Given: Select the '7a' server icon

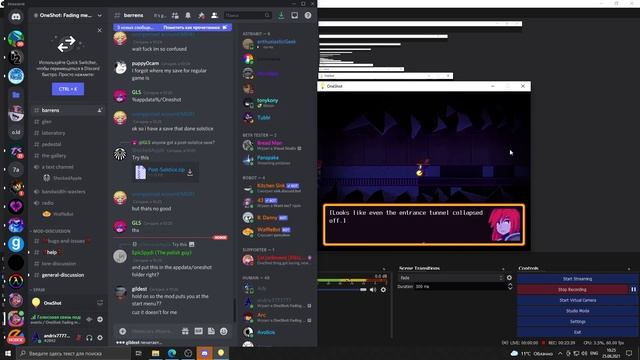Looking at the screenshot, I should click(x=16, y=169).
